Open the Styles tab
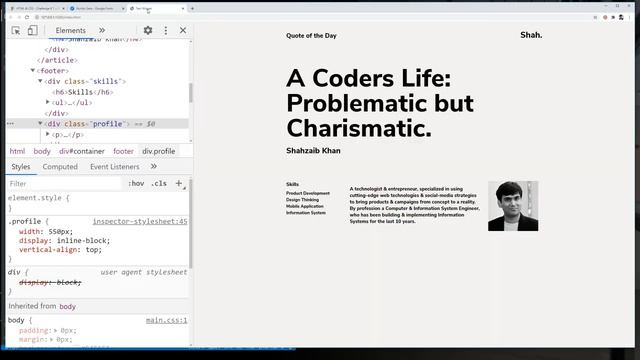This screenshot has width=640, height=360. tap(21, 167)
